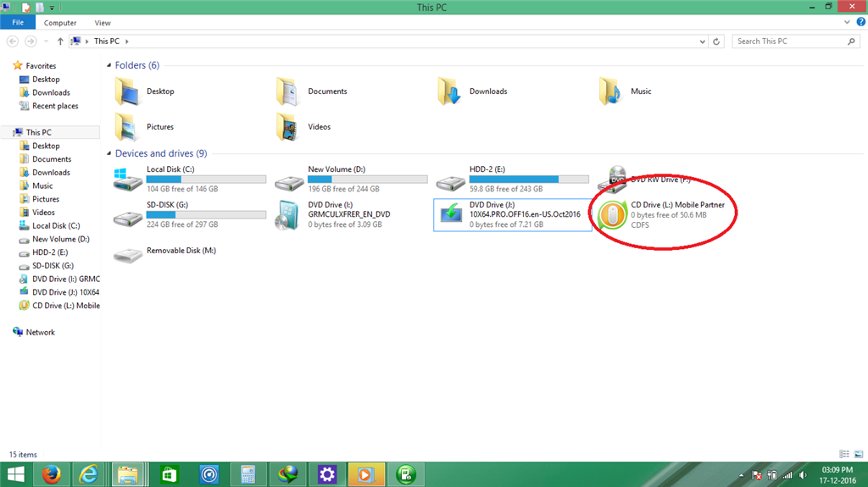Select the DVD RW Drive (F:) icon
The width and height of the screenshot is (868, 487).
tap(612, 178)
